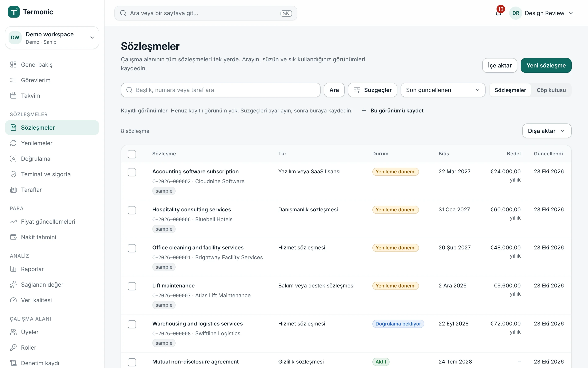Open Genel bakış dashboard icon
Screen dimensions: 588x368
point(13,64)
